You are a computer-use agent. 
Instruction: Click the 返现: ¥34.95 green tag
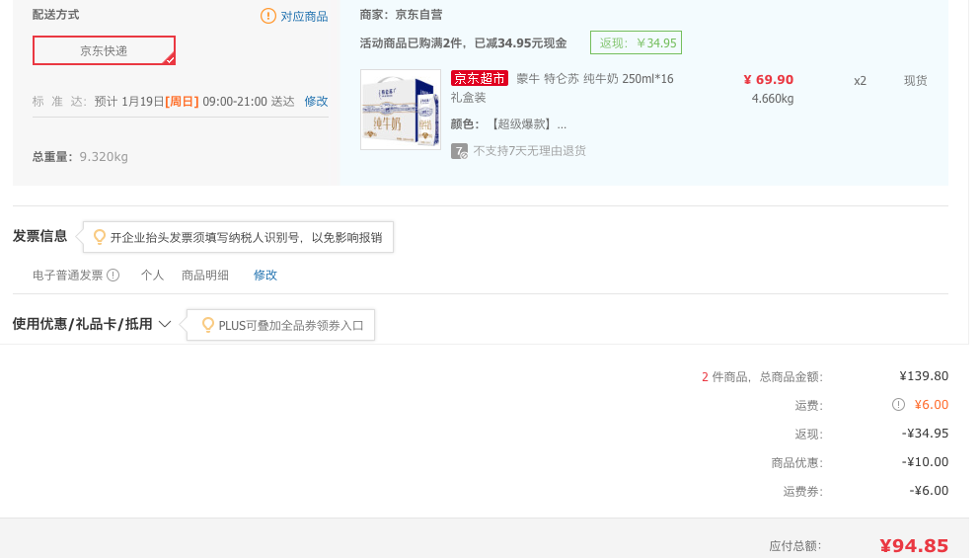tap(636, 42)
